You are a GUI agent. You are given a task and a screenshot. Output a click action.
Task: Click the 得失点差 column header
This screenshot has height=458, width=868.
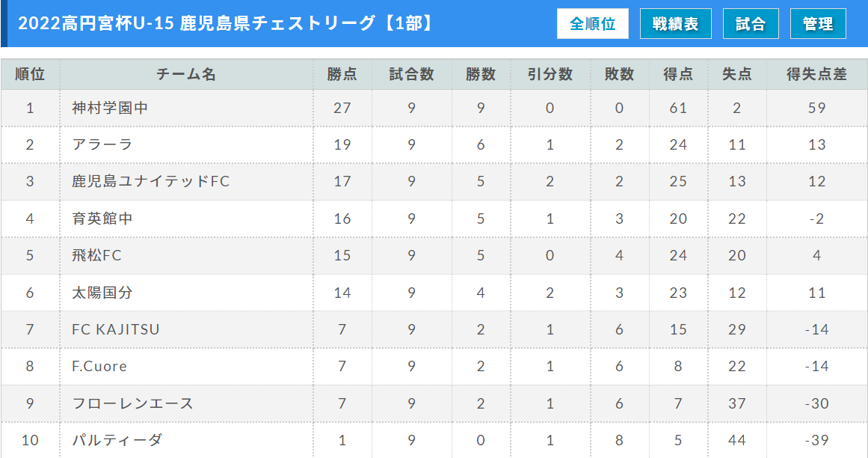click(x=816, y=74)
